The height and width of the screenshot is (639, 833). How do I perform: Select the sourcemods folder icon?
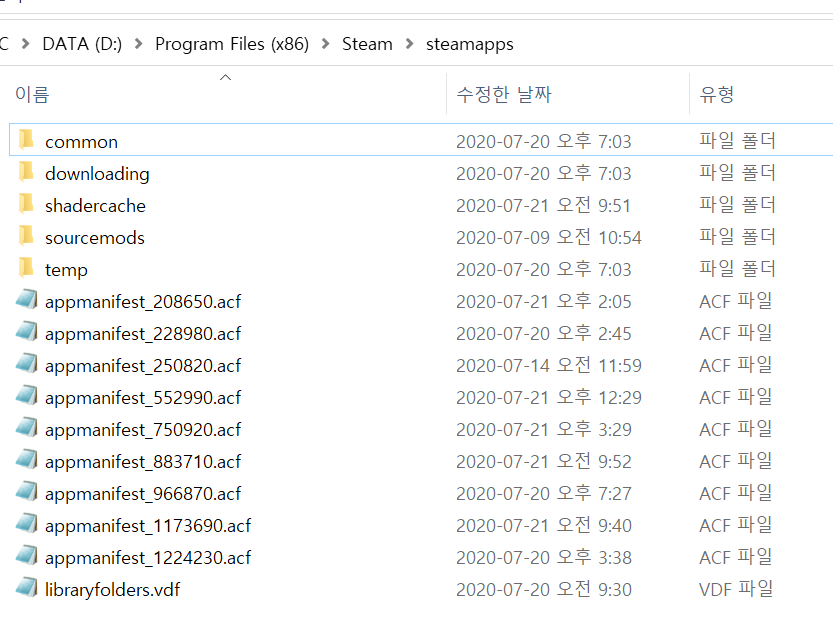(26, 235)
